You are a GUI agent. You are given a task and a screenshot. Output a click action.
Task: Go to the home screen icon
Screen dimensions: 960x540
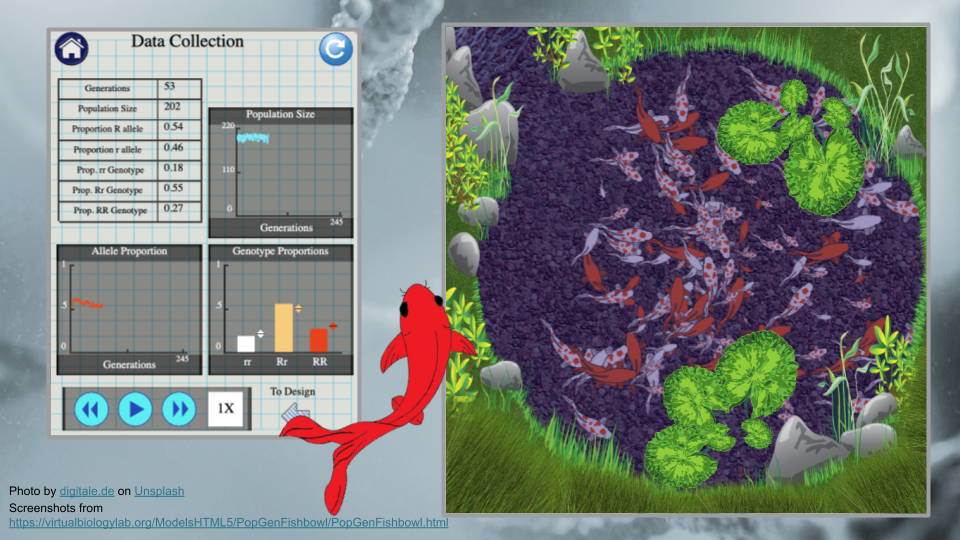(x=72, y=48)
